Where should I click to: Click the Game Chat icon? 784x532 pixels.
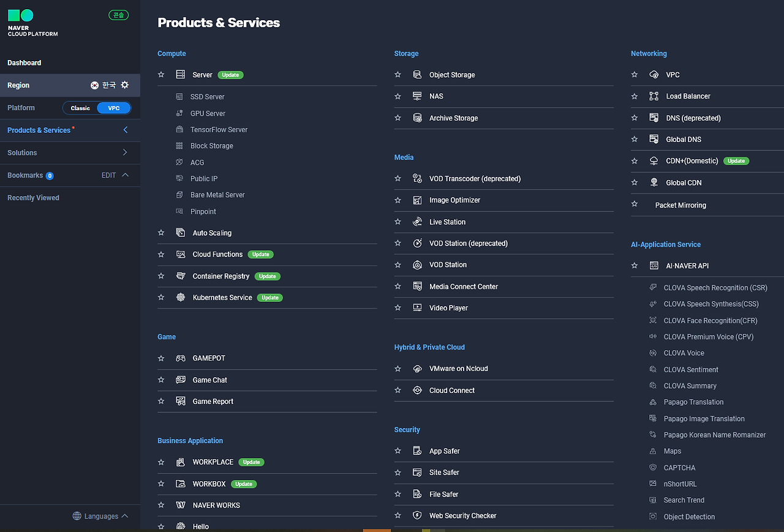tap(181, 380)
